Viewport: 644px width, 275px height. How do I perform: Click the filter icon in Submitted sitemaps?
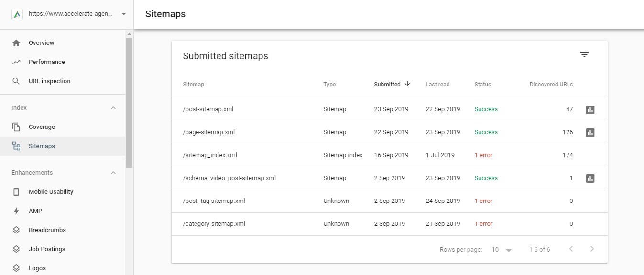click(584, 54)
